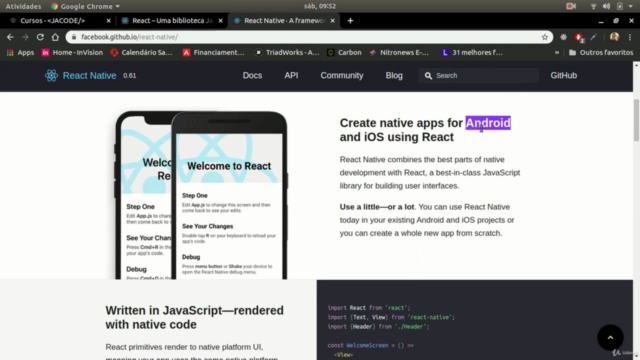Open the 31 melhores f... bookmark
Viewport: 640px width, 360px height.
(472, 52)
